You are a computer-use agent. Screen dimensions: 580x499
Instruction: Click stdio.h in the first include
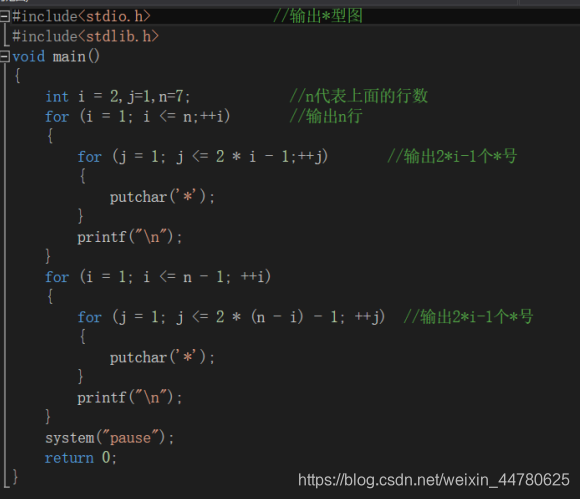(x=114, y=16)
